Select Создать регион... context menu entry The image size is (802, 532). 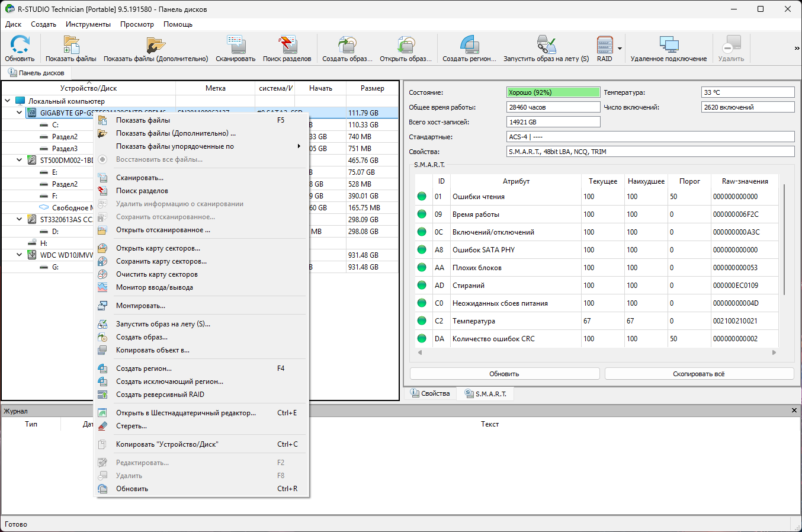201,368
